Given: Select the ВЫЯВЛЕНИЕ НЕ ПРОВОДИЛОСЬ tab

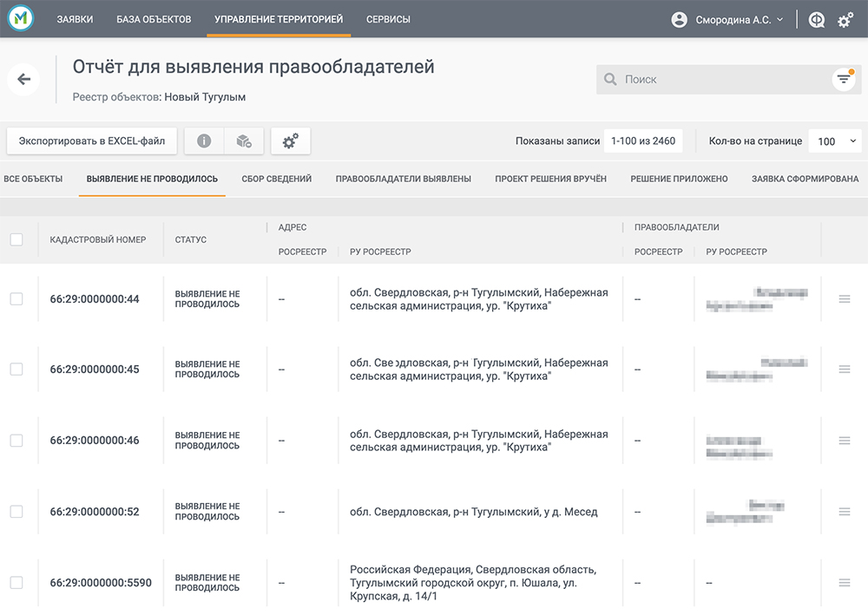Looking at the screenshot, I should tap(152, 179).
